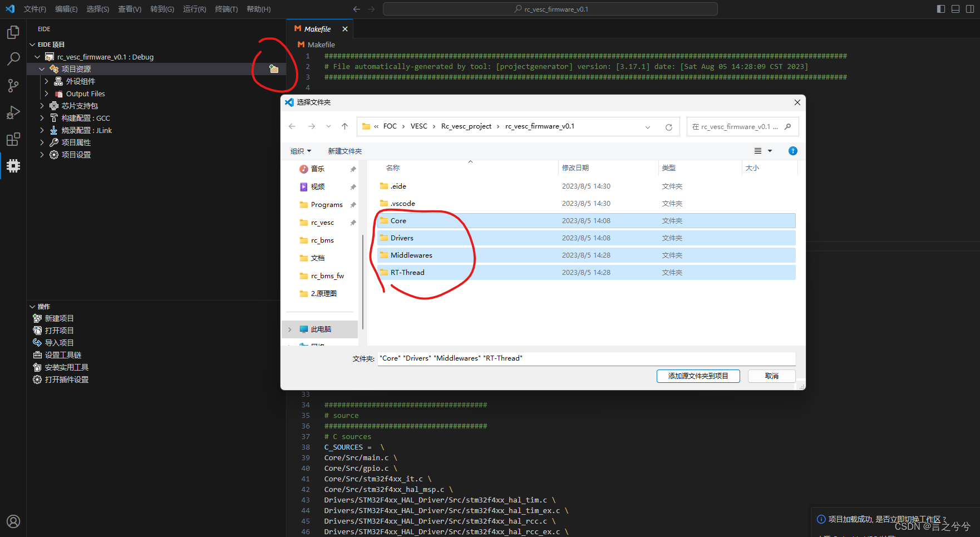Open the 终端 menu
The height and width of the screenshot is (537, 980).
226,8
